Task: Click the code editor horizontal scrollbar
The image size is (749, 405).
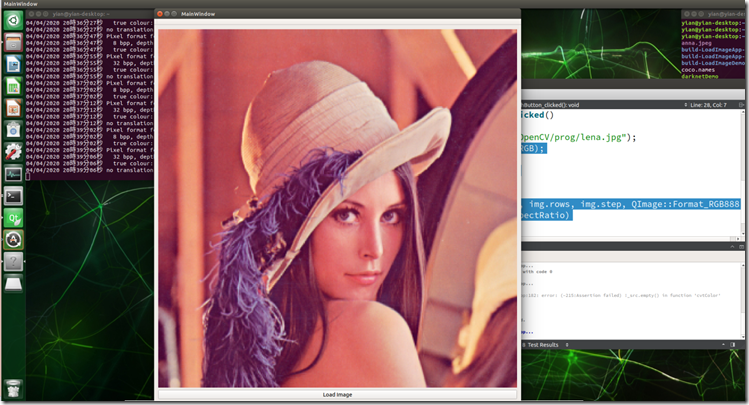Action: (x=631, y=238)
